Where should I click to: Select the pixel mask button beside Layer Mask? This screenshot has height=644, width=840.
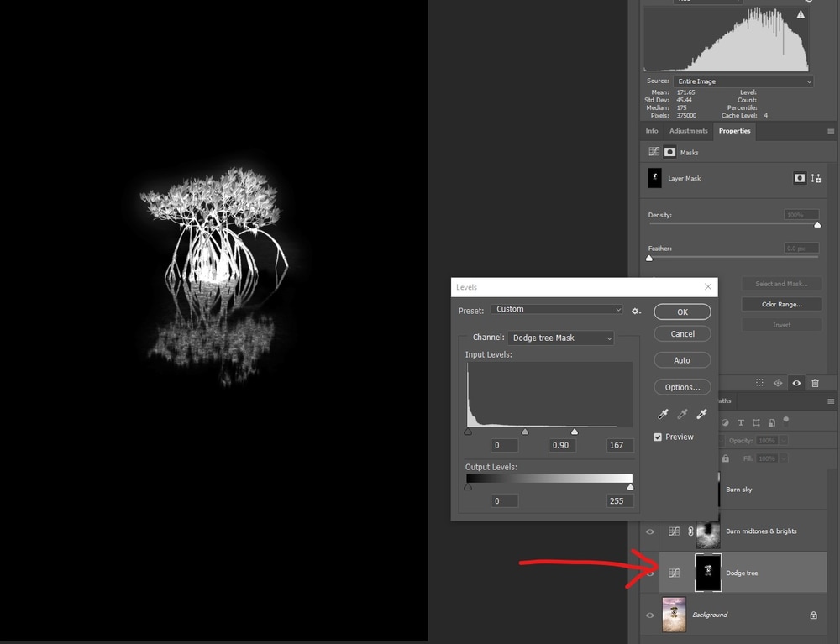pos(800,178)
